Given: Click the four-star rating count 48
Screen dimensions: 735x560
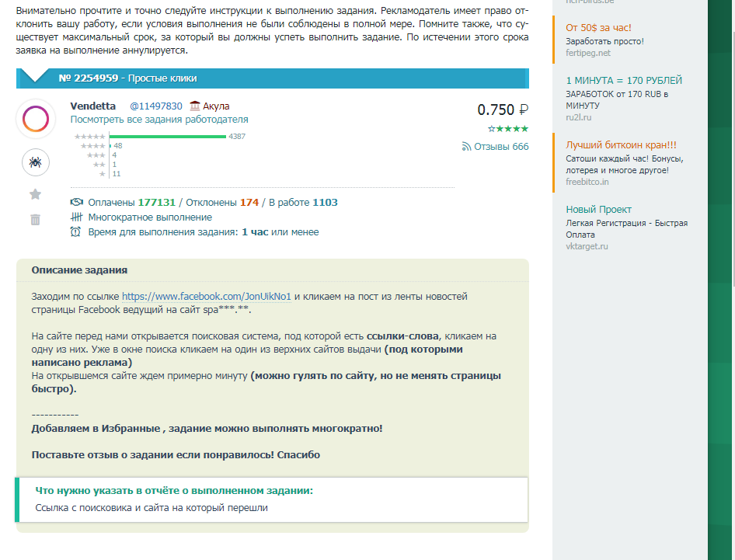Looking at the screenshot, I should point(117,146).
